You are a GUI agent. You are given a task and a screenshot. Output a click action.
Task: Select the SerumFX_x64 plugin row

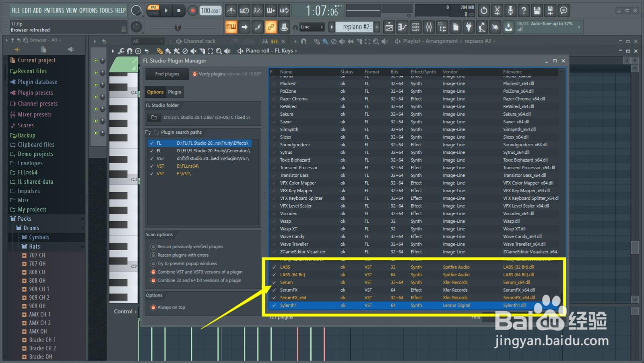click(x=415, y=298)
